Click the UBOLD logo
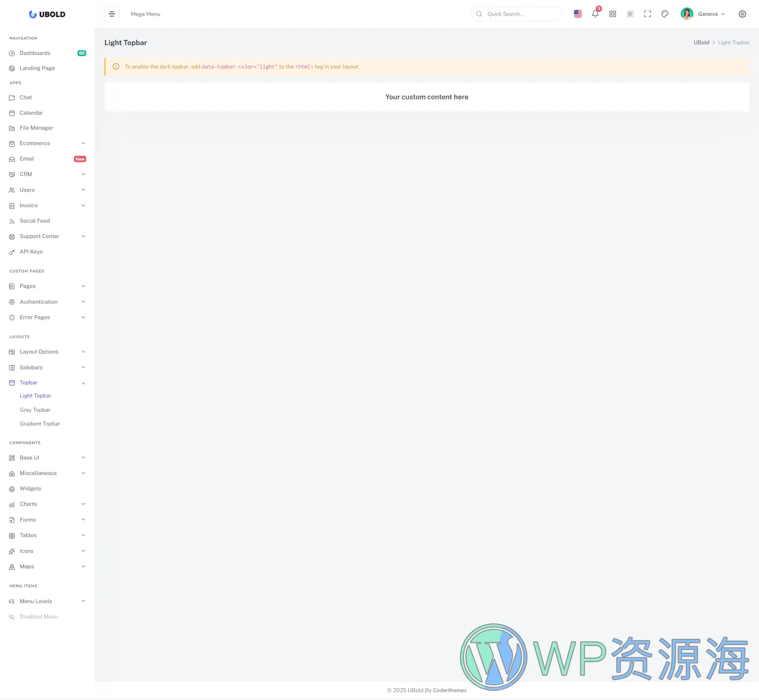759x700 pixels. click(x=47, y=14)
